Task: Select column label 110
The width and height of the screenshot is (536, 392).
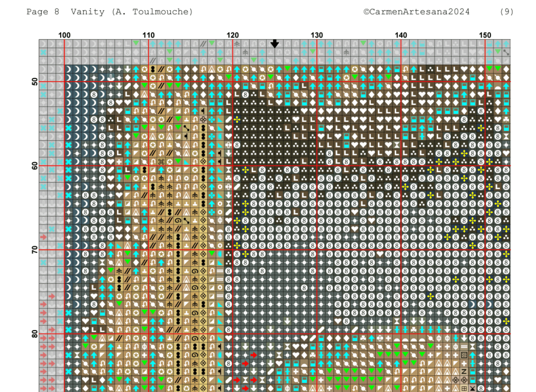Action: [x=149, y=35]
